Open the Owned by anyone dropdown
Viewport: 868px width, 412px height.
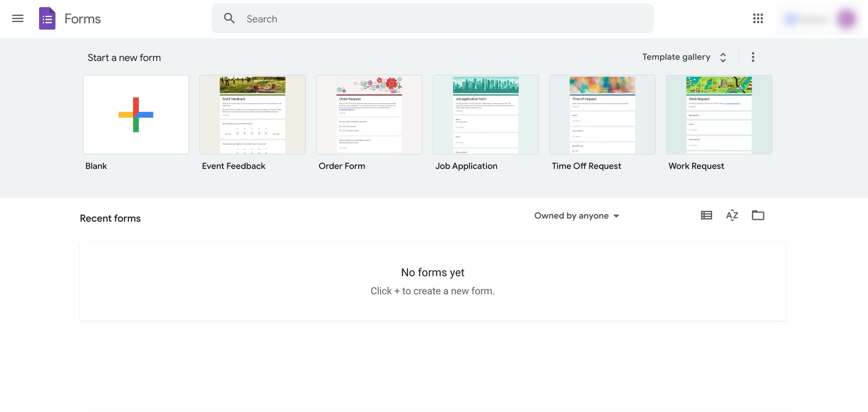576,216
